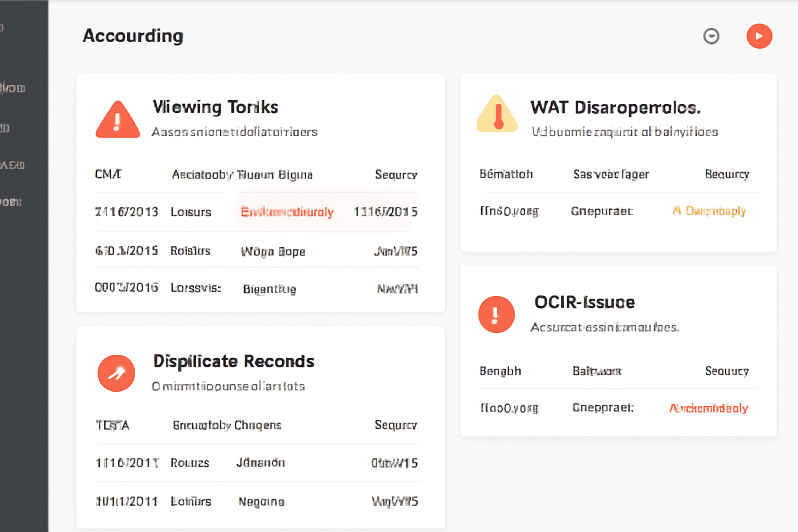
Task: Select the Rouuzs cell
Action: (x=190, y=463)
